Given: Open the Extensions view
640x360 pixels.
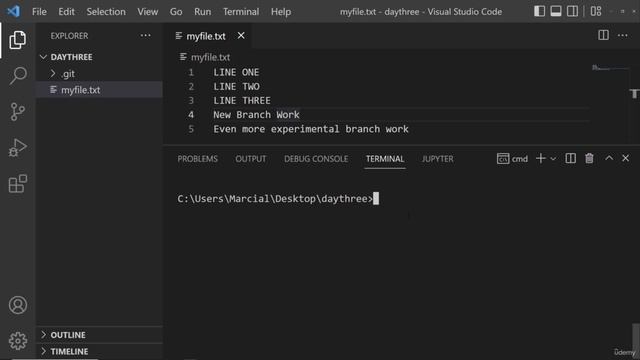Looking at the screenshot, I should pyautogui.click(x=18, y=184).
